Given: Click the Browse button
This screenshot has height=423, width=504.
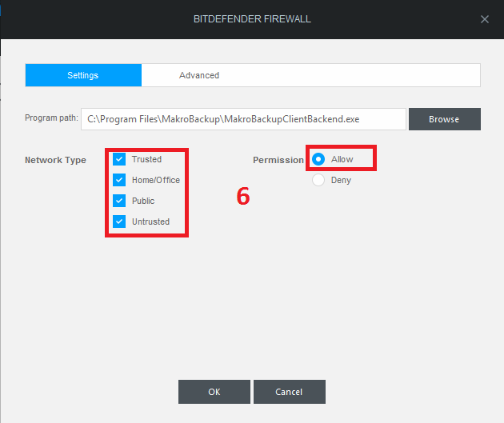Looking at the screenshot, I should click(x=445, y=119).
